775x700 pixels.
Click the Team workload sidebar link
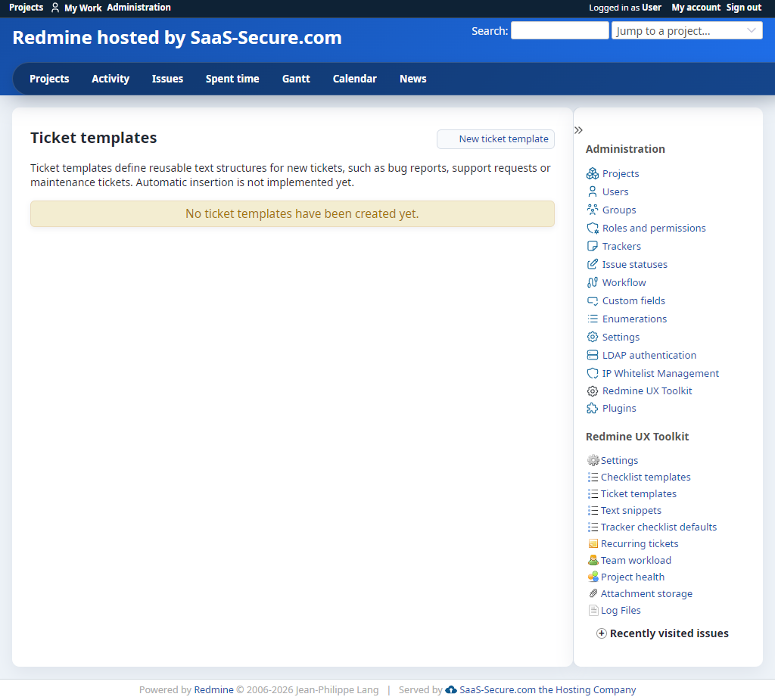point(636,560)
